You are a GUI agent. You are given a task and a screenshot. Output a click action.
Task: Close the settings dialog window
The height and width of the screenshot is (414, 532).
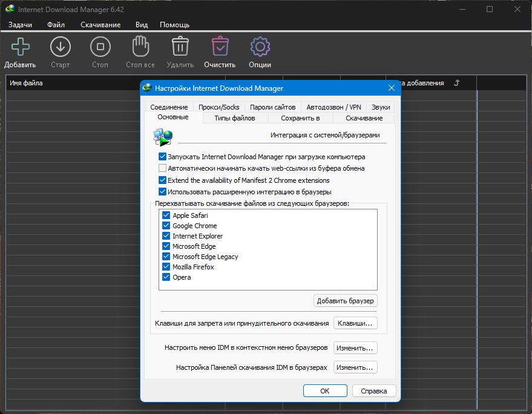coord(391,88)
